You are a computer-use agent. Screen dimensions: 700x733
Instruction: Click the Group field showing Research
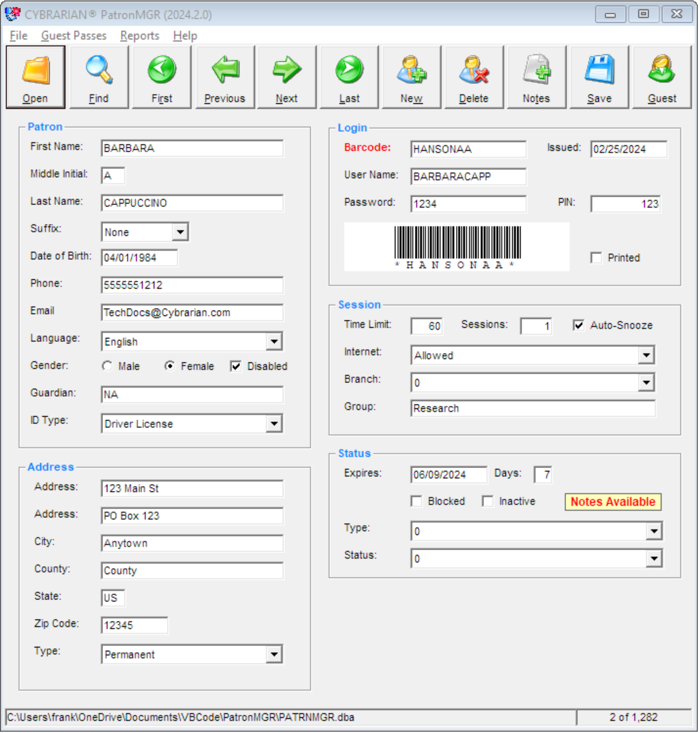[x=534, y=409]
